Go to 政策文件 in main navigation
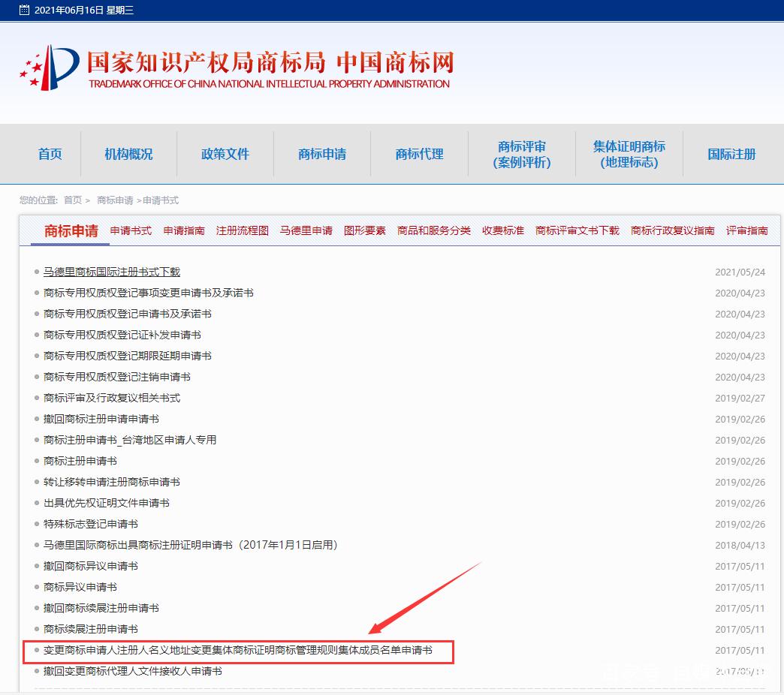The height and width of the screenshot is (695, 784). click(x=225, y=154)
